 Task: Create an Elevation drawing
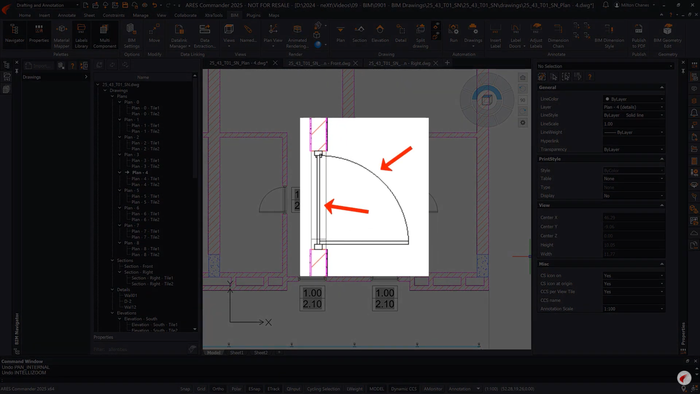click(x=380, y=34)
